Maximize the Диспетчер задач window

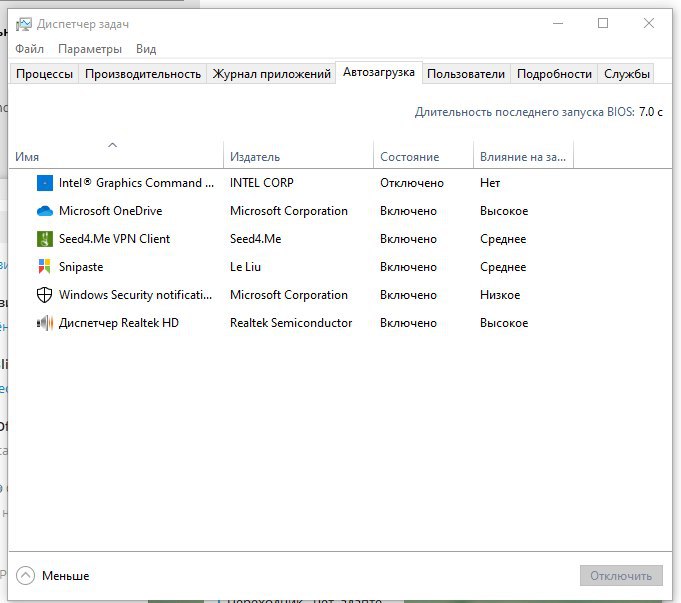click(603, 23)
